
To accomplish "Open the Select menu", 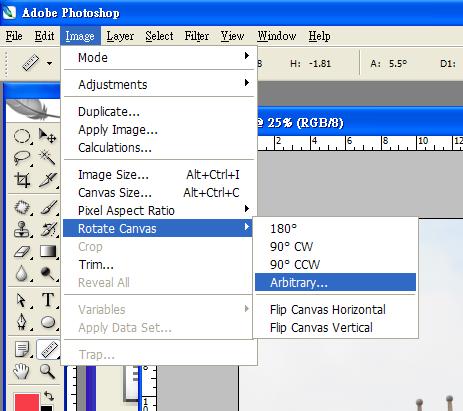I will pos(159,36).
